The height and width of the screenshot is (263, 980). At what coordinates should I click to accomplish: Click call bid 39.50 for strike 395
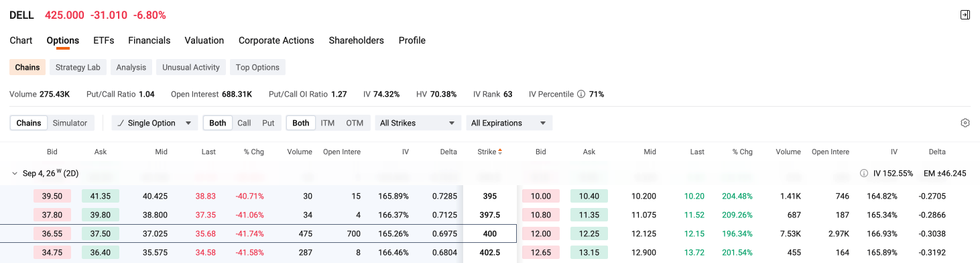click(52, 196)
